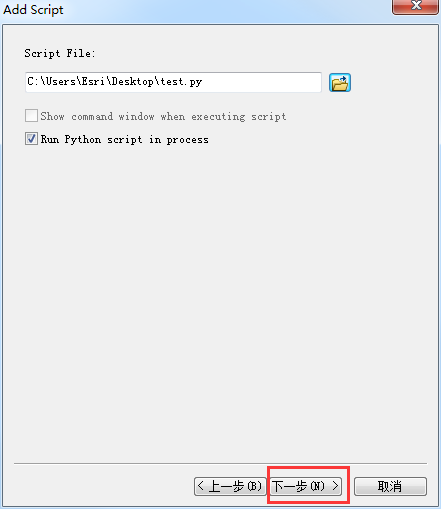Click the left chevron on 上一步 button
The image size is (441, 509).
200,486
